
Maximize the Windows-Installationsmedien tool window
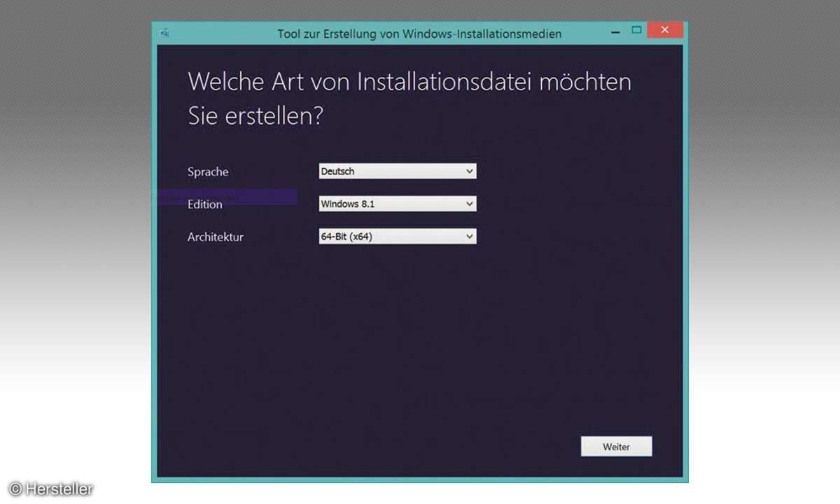(636, 30)
